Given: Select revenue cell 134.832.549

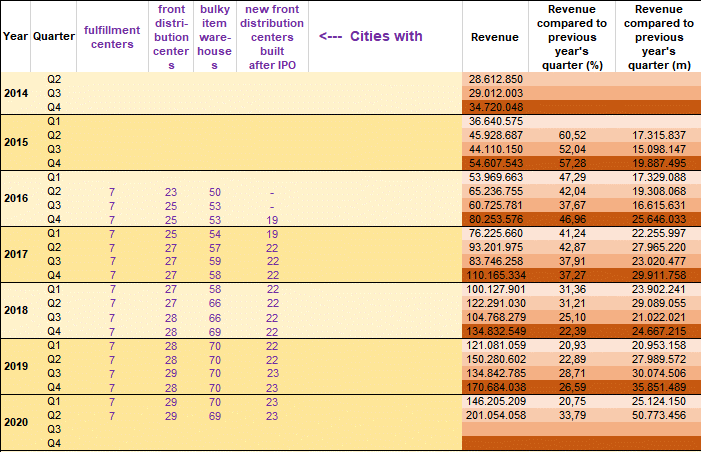Looking at the screenshot, I should coord(495,331).
